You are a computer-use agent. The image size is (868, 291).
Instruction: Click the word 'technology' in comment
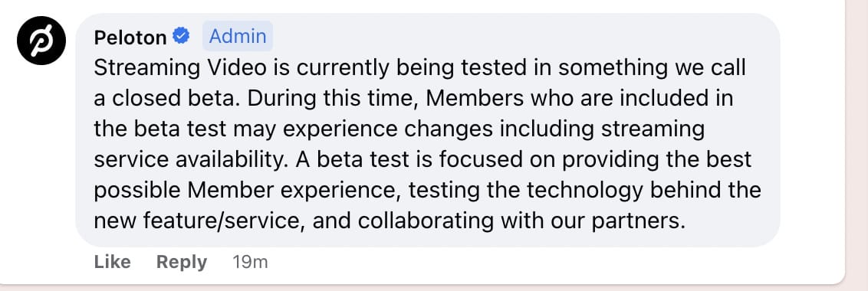[x=584, y=191]
